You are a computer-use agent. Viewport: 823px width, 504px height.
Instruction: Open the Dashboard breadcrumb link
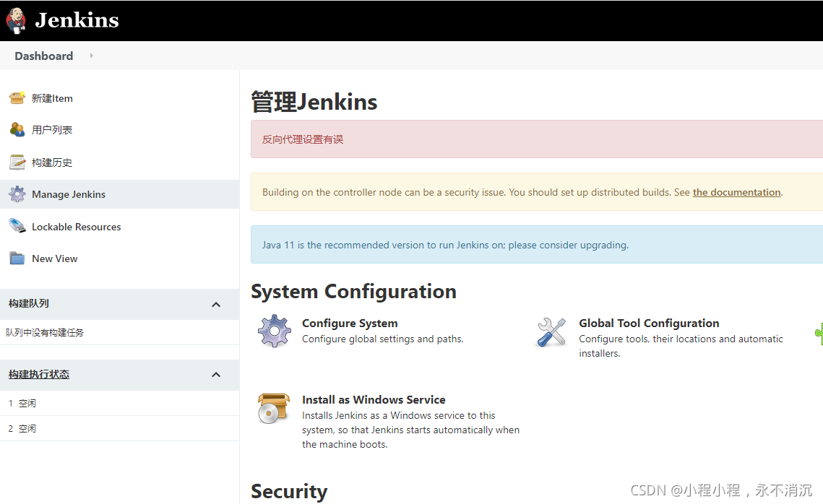(x=43, y=56)
